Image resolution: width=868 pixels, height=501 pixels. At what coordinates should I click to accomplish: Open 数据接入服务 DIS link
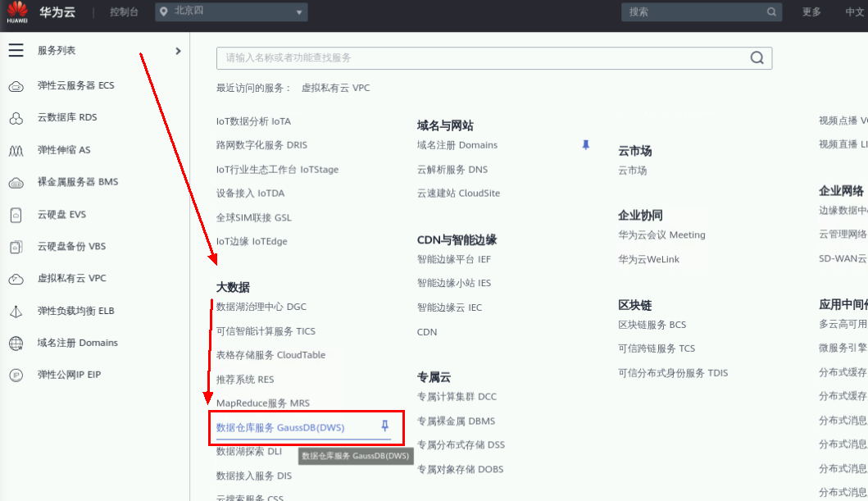[254, 476]
